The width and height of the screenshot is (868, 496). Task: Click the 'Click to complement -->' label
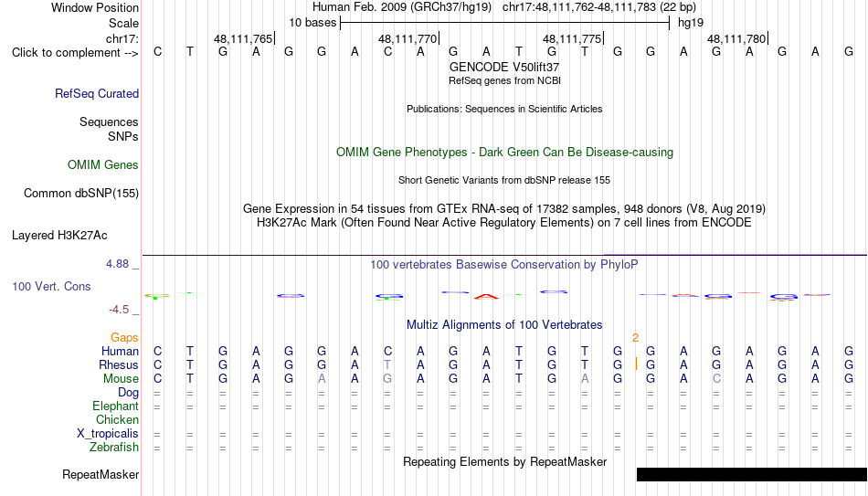point(75,53)
